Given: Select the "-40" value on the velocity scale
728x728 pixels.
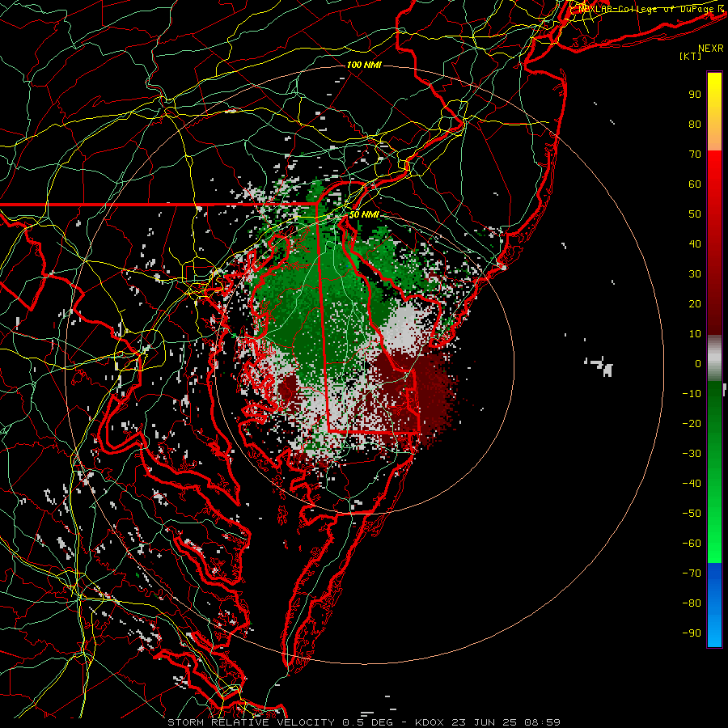Looking at the screenshot, I should click(x=692, y=484).
